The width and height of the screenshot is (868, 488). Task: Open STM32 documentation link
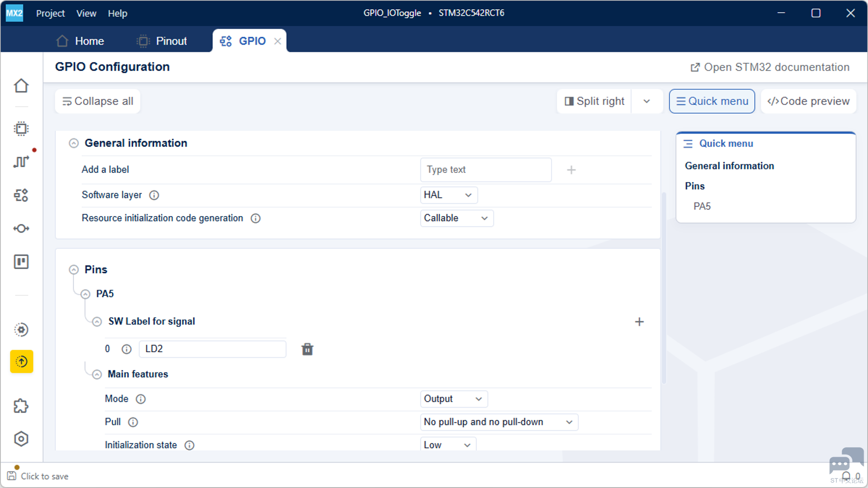pos(770,67)
